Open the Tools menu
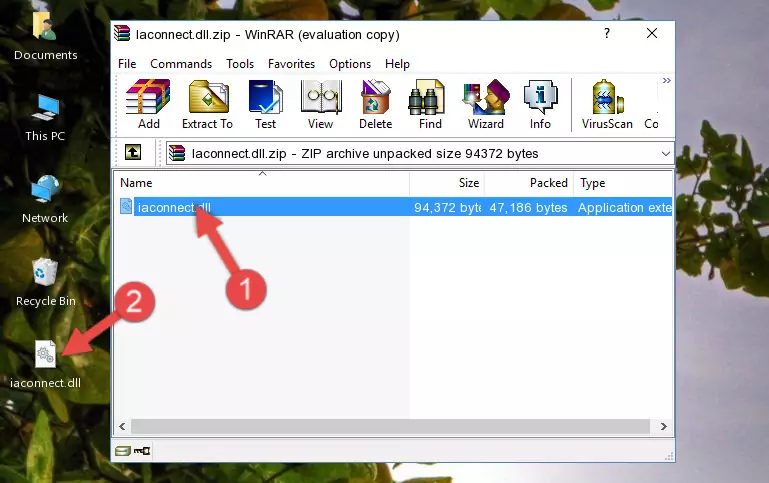Image resolution: width=769 pixels, height=483 pixels. pyautogui.click(x=240, y=64)
